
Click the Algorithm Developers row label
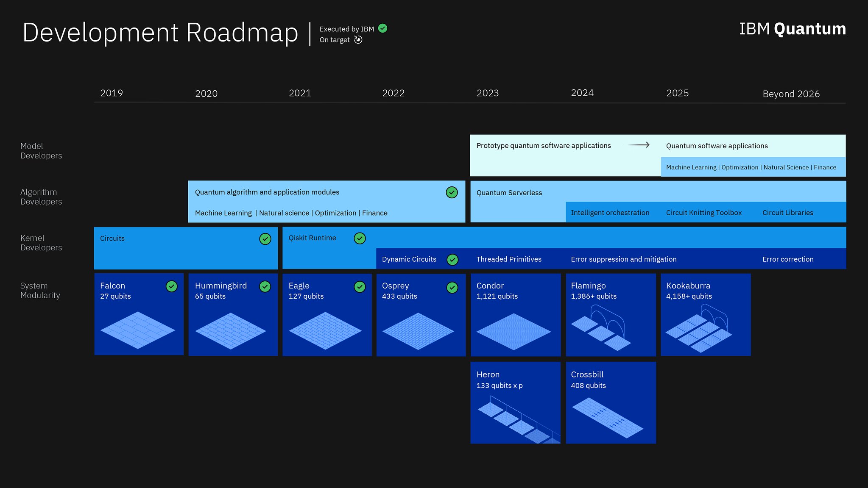click(39, 197)
